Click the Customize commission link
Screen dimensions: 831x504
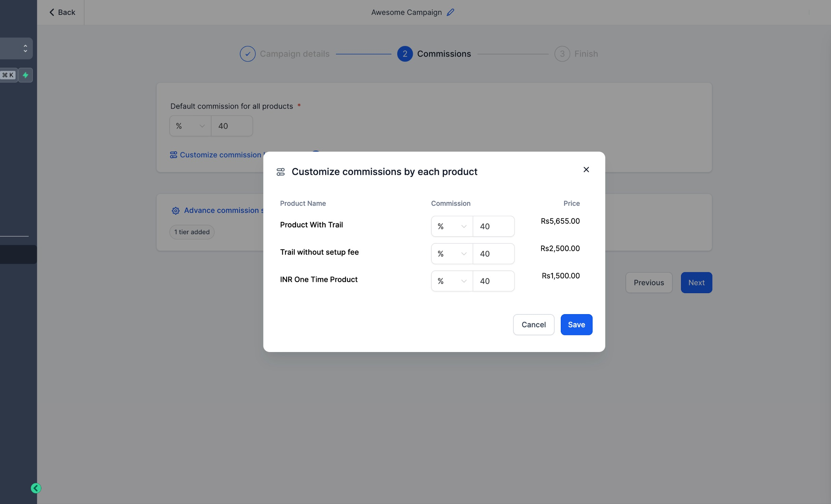pos(217,155)
